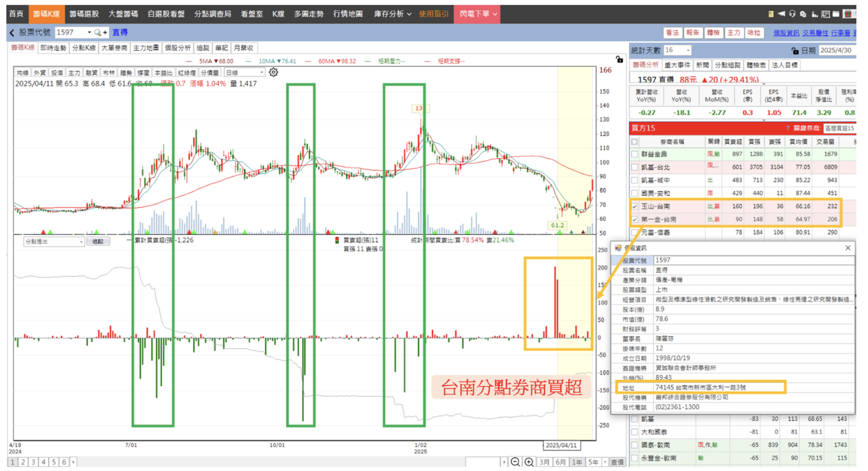Screen dimensions: 868x471
Task: Click the plus icon next to stock code
Action: click(105, 33)
